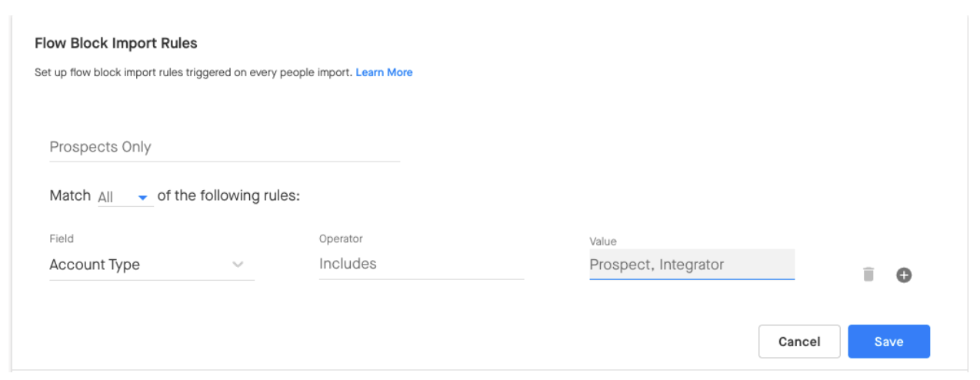Click the bottom divider line of panel
The image size is (980, 380).
tap(490, 370)
